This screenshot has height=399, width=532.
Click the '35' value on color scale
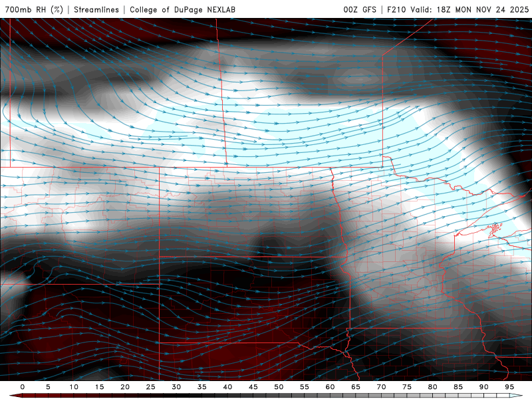click(x=202, y=387)
